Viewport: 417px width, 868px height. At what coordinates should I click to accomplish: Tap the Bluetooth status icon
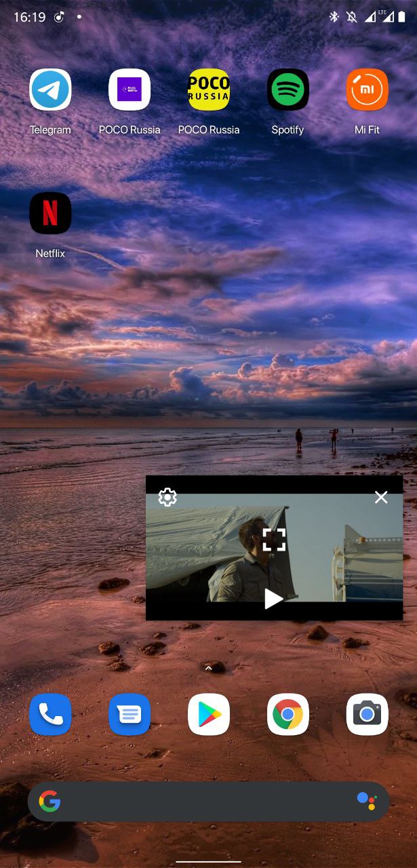coord(334,17)
